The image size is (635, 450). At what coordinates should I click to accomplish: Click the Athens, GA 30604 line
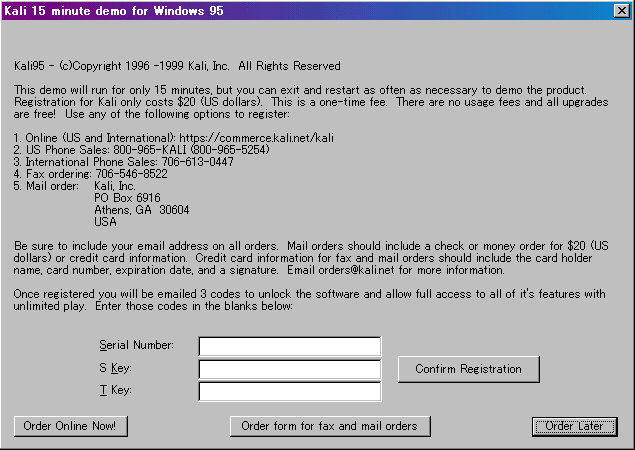pos(142,210)
